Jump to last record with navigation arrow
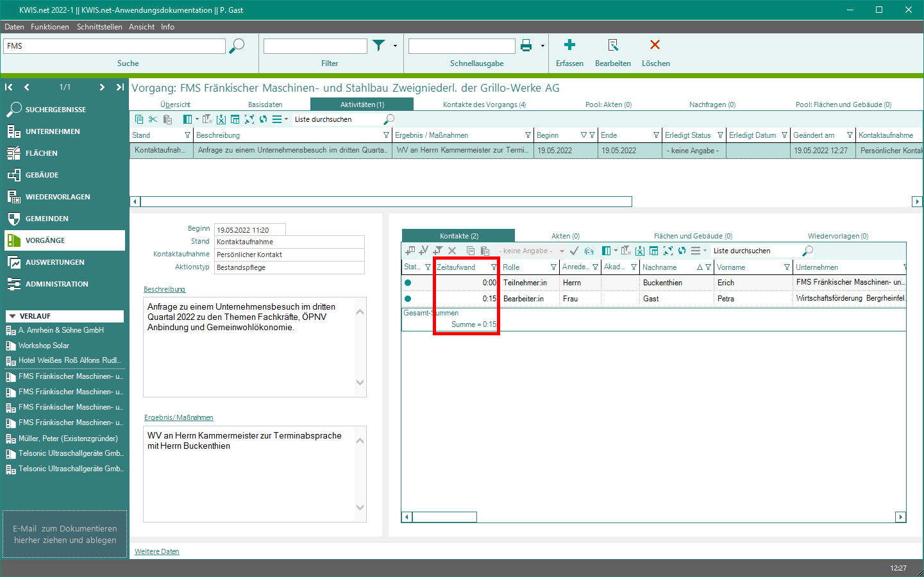924x577 pixels. pyautogui.click(x=120, y=87)
